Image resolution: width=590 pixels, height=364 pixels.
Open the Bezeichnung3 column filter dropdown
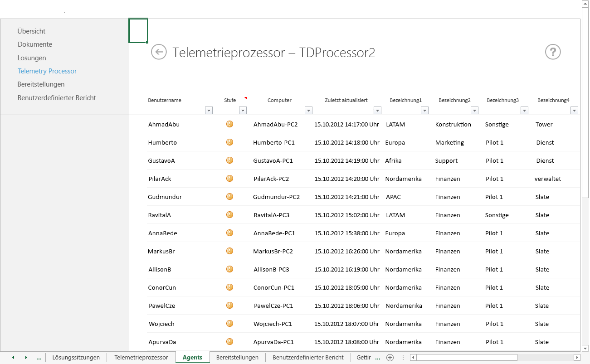(525, 110)
